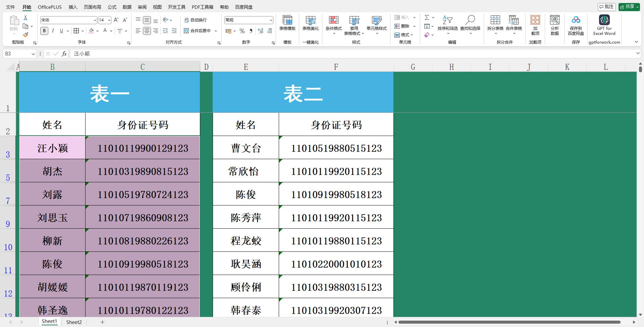Toggle Align Left
Screen dimensions: 644x327
pos(138,31)
